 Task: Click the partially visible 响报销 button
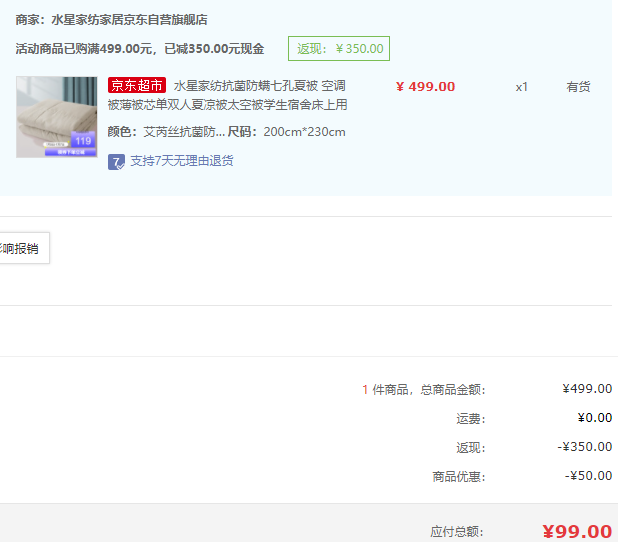click(24, 248)
